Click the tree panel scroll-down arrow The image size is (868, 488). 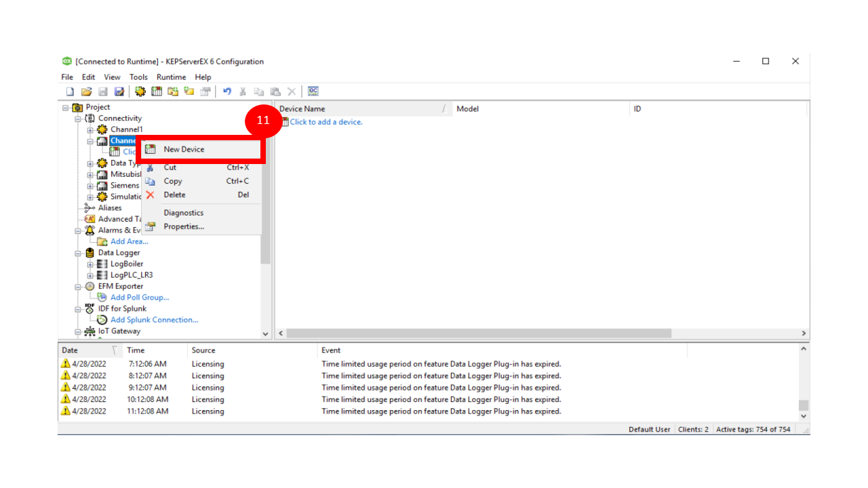click(265, 333)
